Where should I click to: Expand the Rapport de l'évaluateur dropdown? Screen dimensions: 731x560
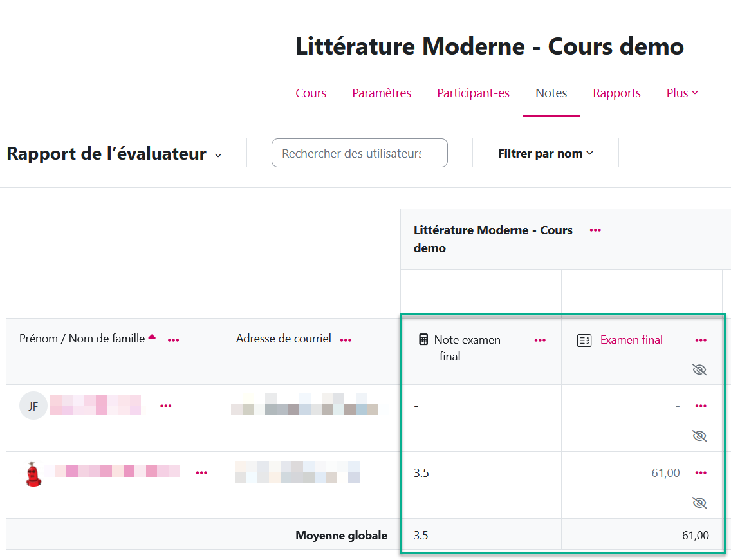coord(218,154)
